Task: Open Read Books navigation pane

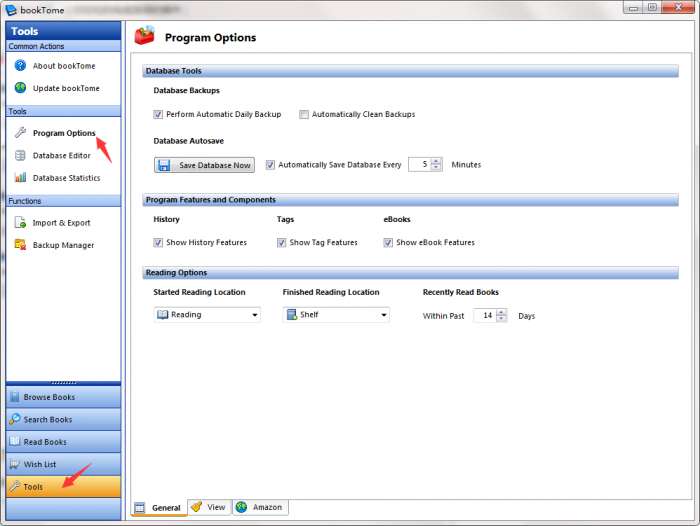Action: pos(63,442)
